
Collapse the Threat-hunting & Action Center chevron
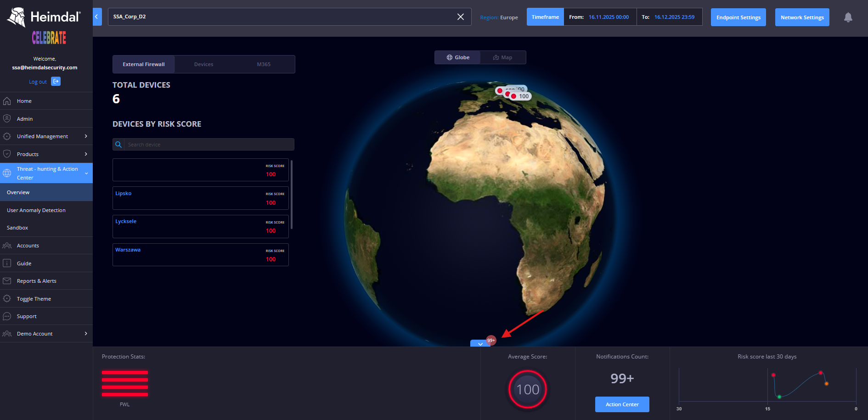[86, 173]
